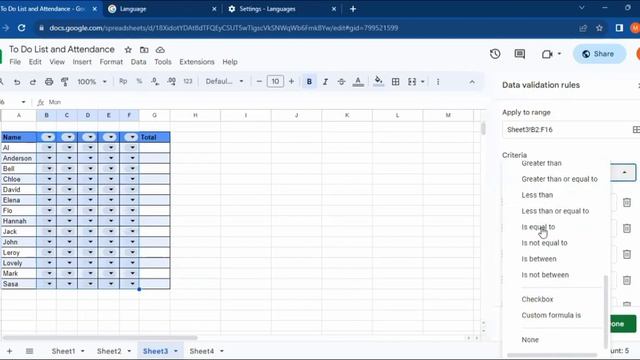Open the Tools menu
Image resolution: width=640 pixels, height=360 pixels.
pyautogui.click(x=163, y=62)
